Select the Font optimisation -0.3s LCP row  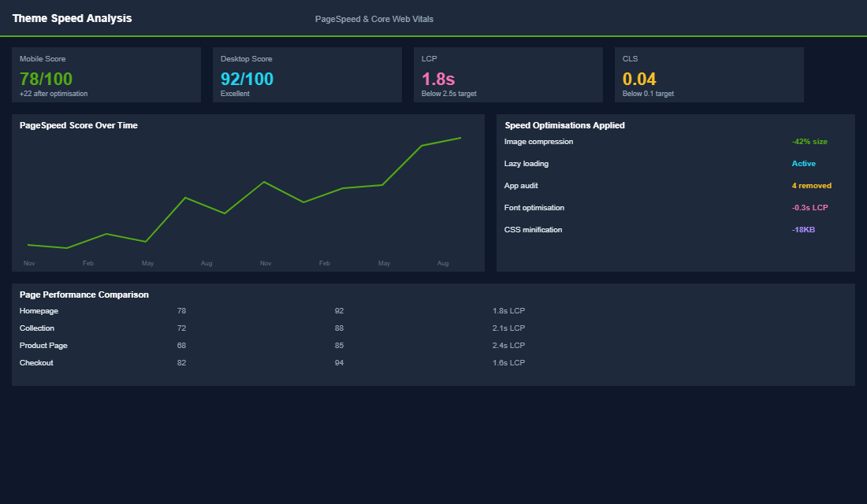pos(807,207)
